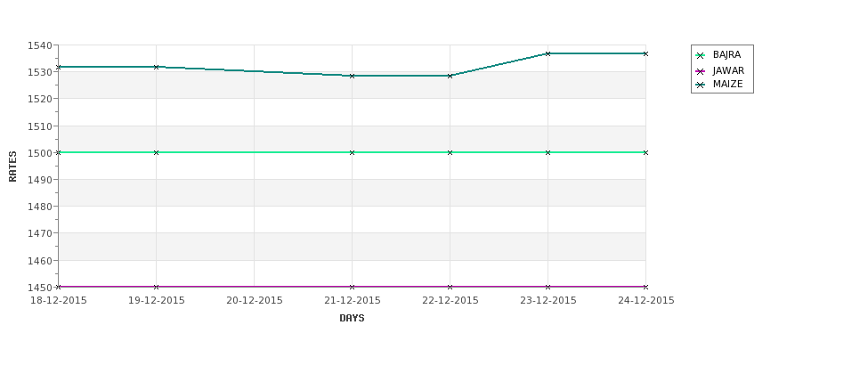Click the BAJRA legend marker icon
The width and height of the screenshot is (868, 382).
(x=701, y=55)
